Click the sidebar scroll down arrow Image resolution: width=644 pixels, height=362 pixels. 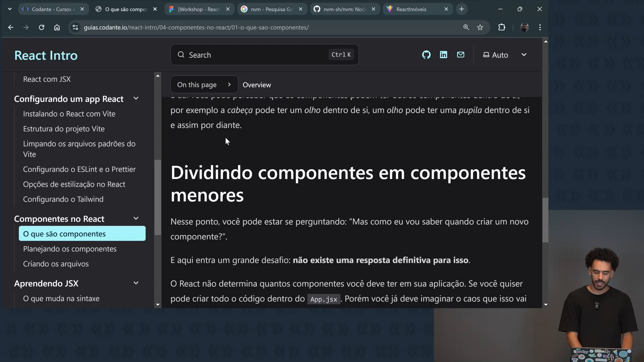coord(158,304)
